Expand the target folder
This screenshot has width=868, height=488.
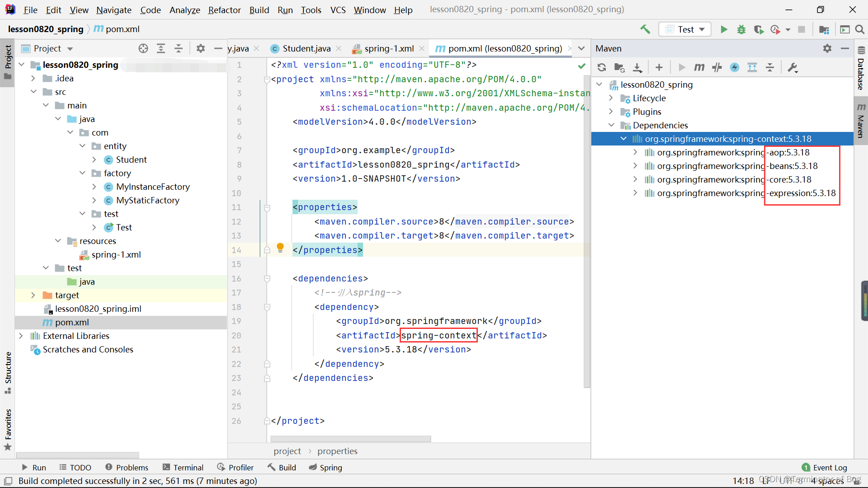[x=33, y=295]
